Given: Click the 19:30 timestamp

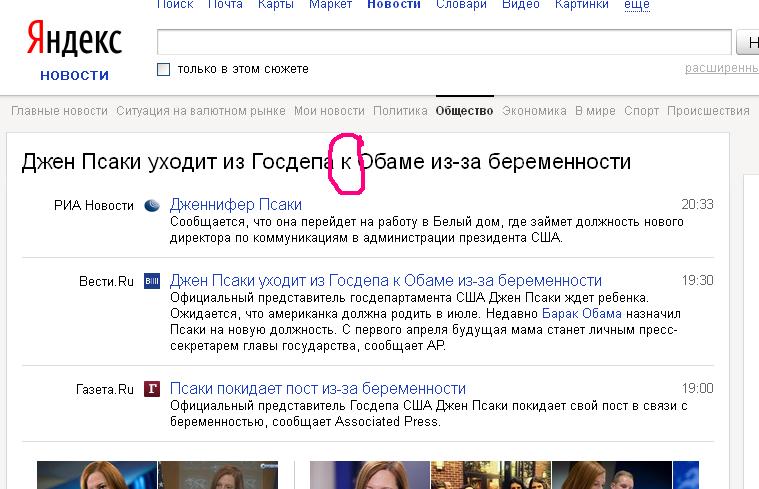Looking at the screenshot, I should click(x=698, y=280).
